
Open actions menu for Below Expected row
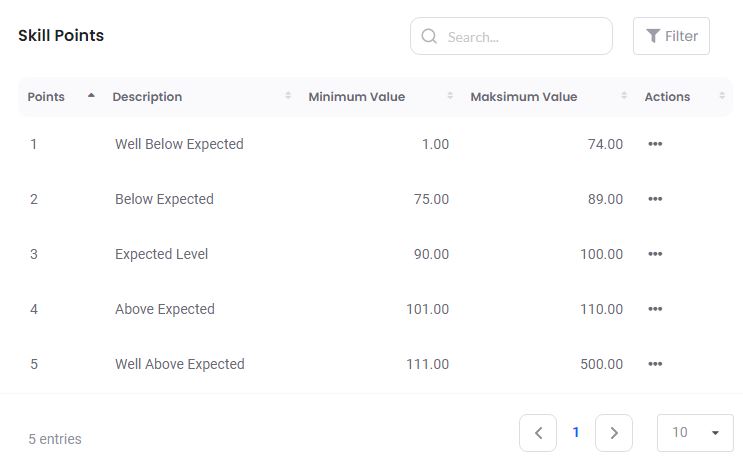655,199
